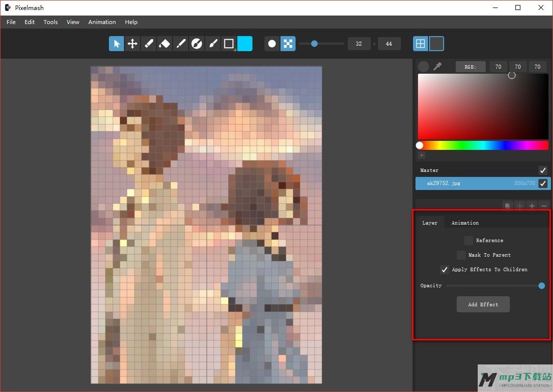Open the Tools menu

51,22
